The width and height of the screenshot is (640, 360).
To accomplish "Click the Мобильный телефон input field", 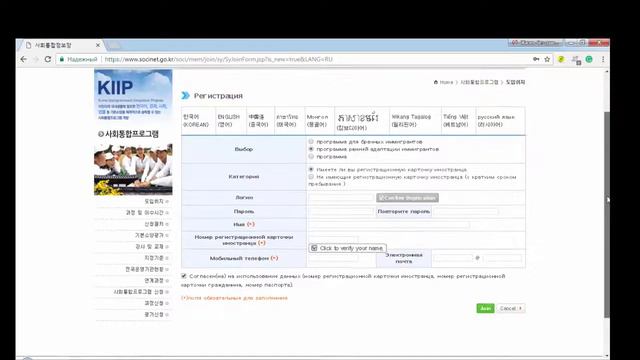I will pos(333,258).
